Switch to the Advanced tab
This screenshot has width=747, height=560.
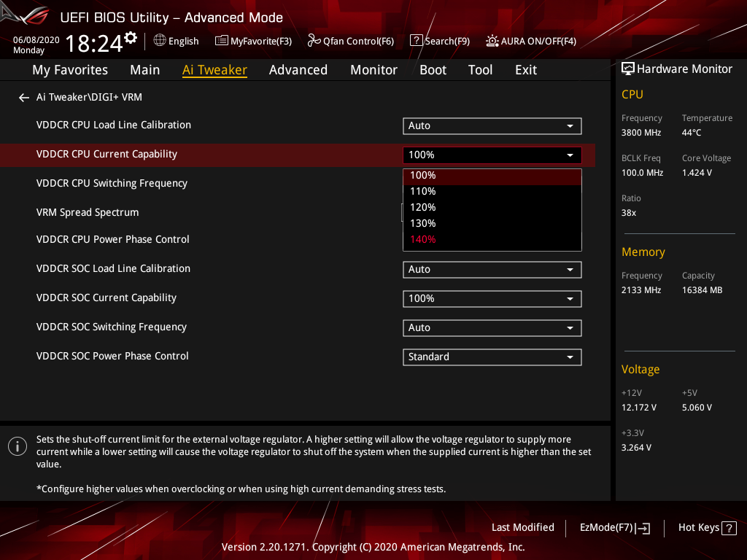click(x=298, y=70)
